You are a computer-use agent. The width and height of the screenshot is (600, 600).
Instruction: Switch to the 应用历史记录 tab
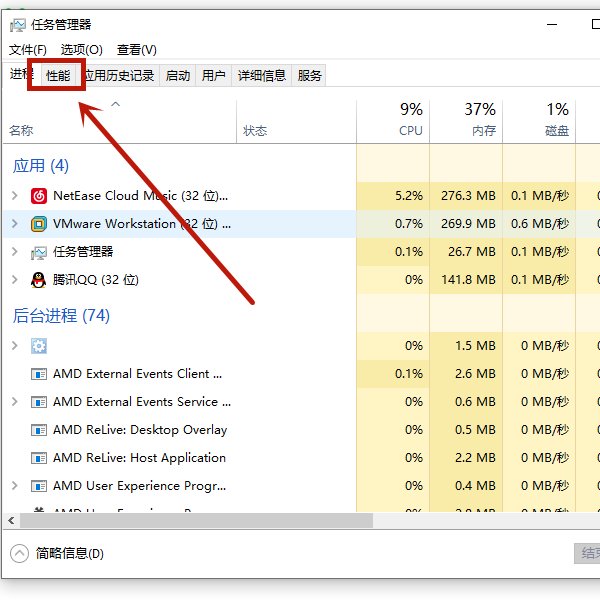(119, 75)
